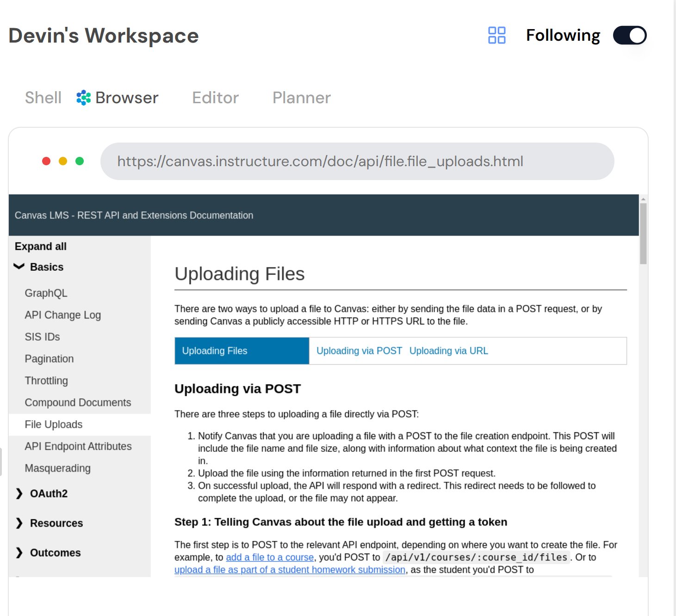Open GraphQL sidebar page
The height and width of the screenshot is (616, 676).
coord(46,293)
